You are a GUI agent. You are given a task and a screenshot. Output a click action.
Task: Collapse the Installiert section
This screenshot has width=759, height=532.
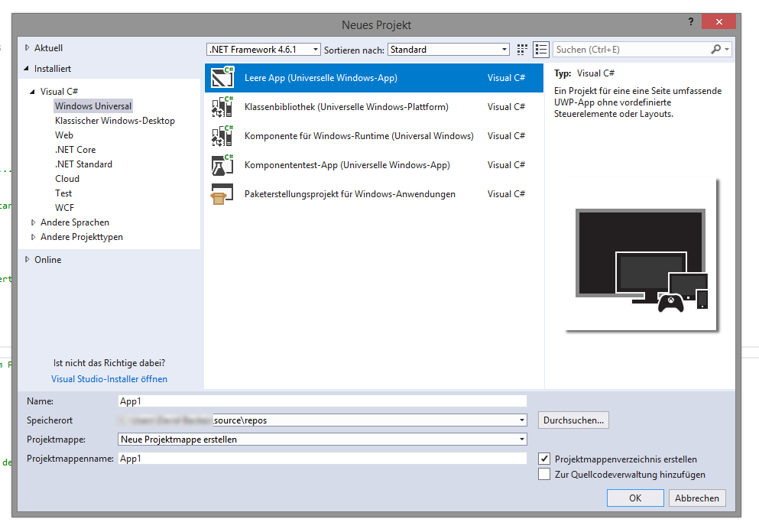tap(26, 68)
